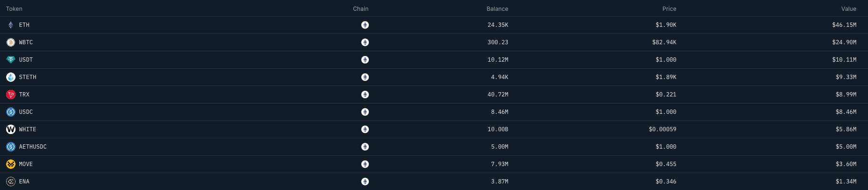Screen dimensions: 868x190
Task: Click the STETH token icon
Action: tap(11, 77)
